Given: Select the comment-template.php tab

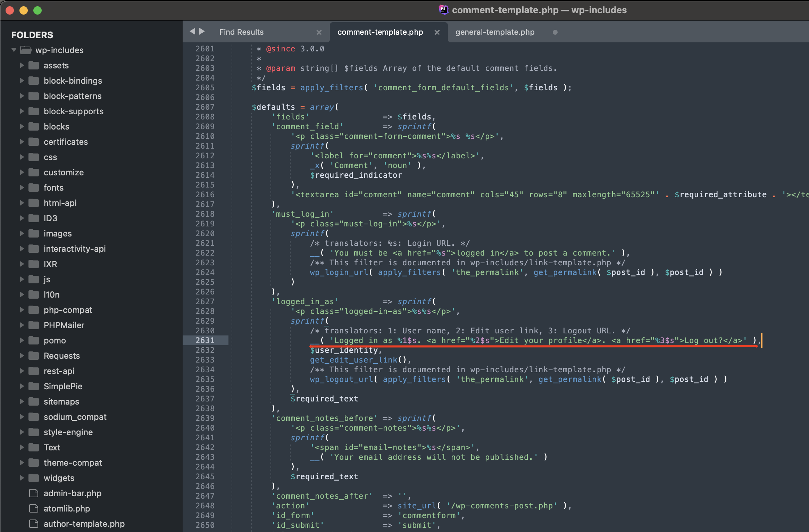Looking at the screenshot, I should click(380, 32).
